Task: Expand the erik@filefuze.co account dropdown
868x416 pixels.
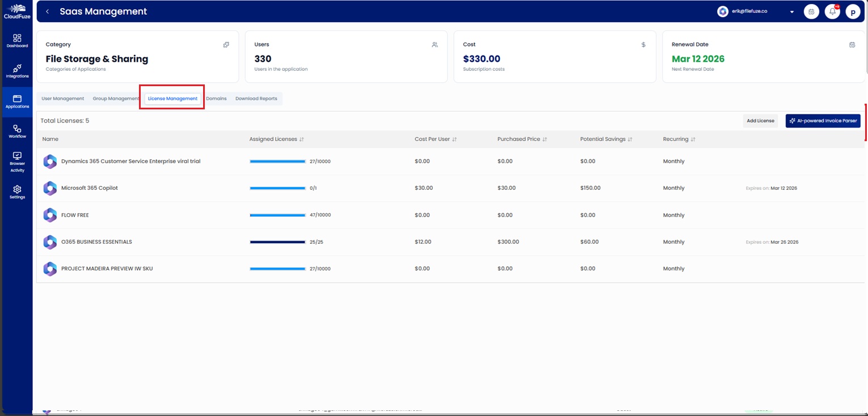Action: (x=792, y=11)
